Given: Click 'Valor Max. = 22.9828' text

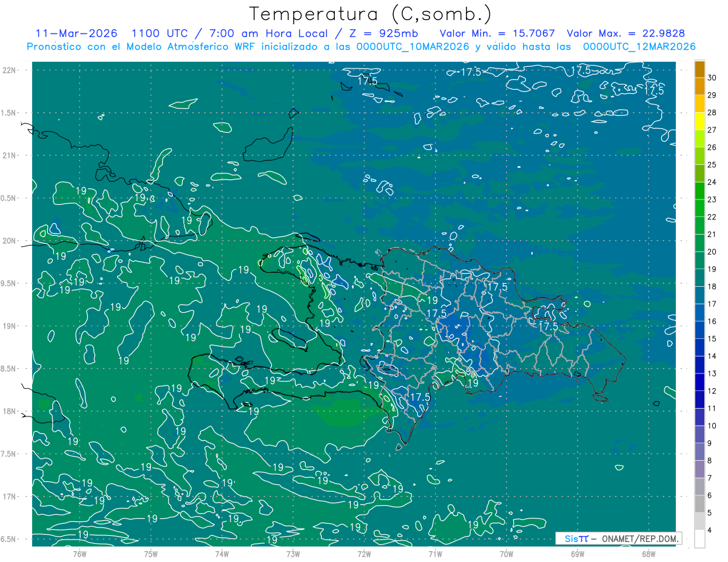Looking at the screenshot, I should click(625, 33).
